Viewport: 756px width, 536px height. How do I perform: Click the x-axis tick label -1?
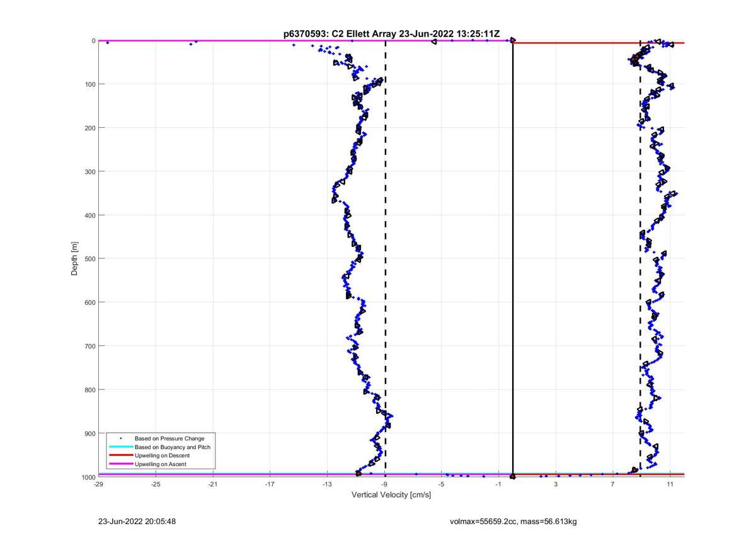click(499, 484)
